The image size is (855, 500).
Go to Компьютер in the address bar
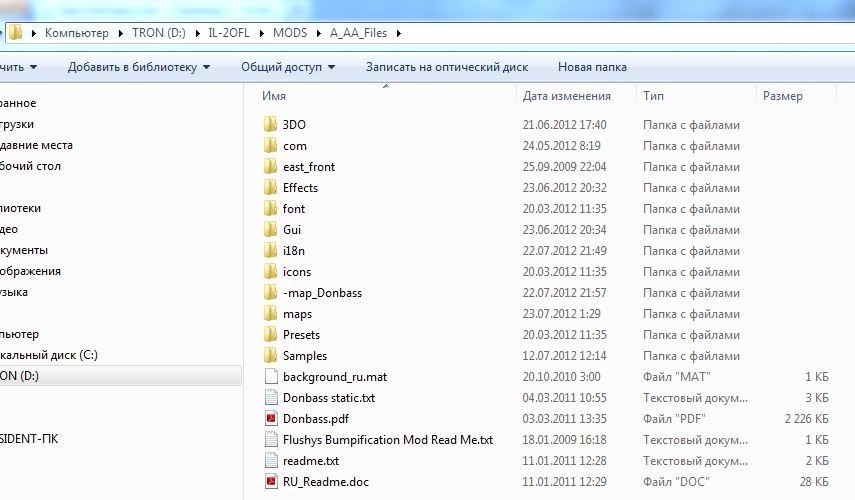point(76,33)
